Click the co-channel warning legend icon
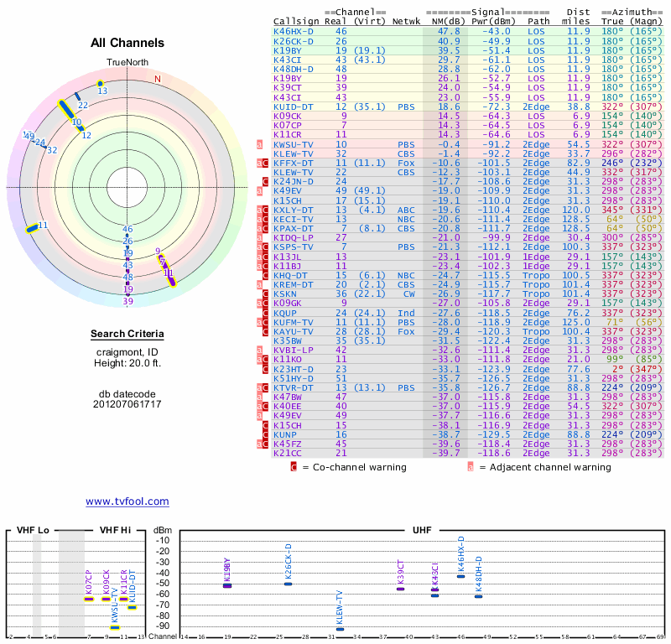 coord(294,467)
